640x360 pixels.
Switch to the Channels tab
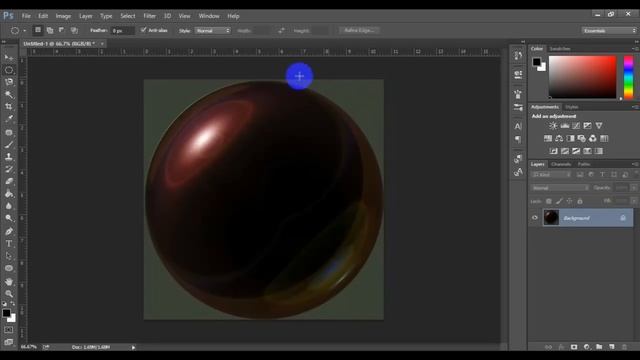(x=561, y=164)
